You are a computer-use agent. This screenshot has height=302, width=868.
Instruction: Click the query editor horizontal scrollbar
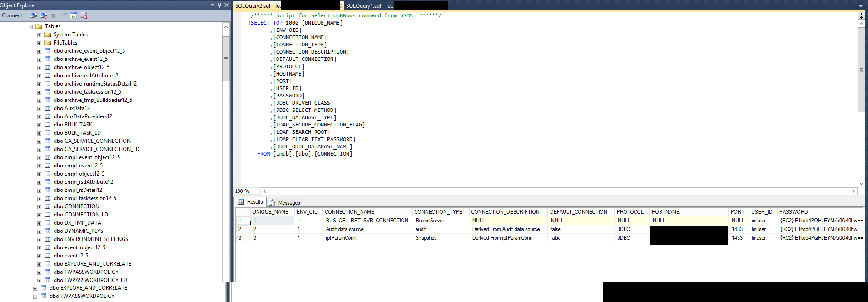559,191
